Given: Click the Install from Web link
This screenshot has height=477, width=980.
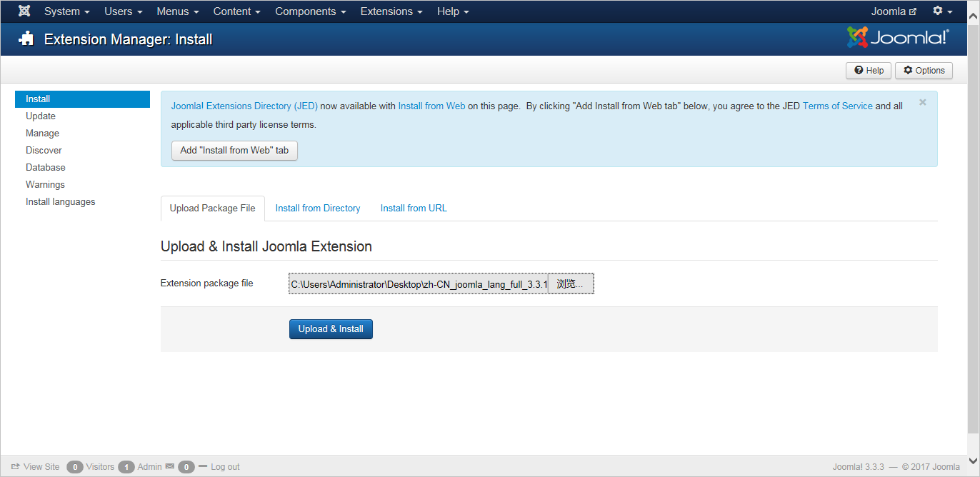Looking at the screenshot, I should (x=431, y=106).
